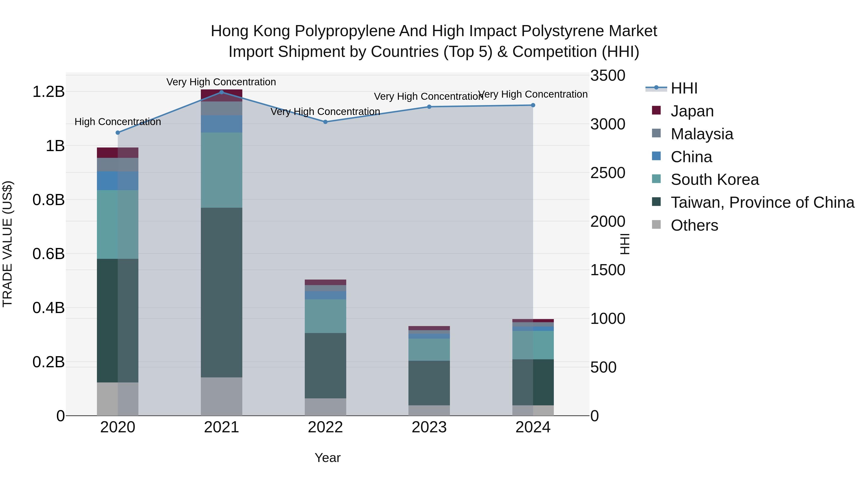Click the Others segment of the 2021 bar

tap(221, 396)
